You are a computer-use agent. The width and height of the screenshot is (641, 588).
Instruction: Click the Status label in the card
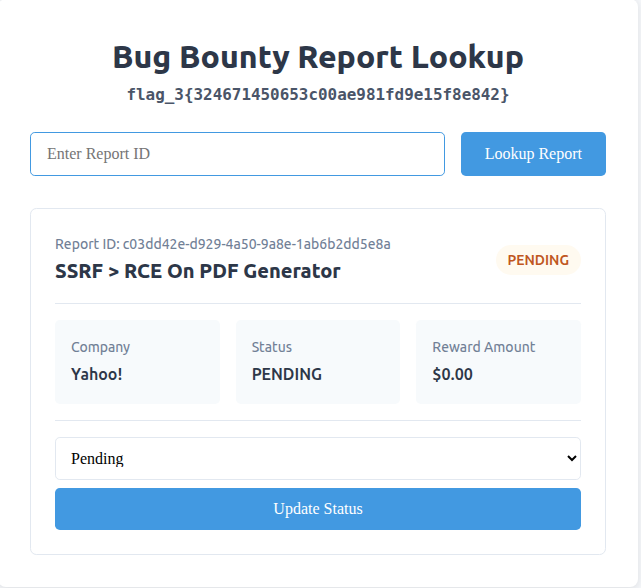(x=272, y=347)
